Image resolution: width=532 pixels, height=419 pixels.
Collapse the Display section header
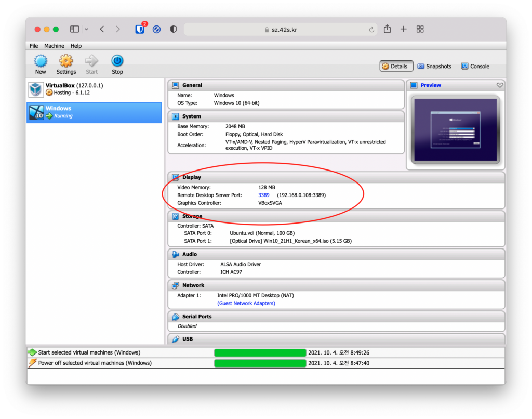[x=336, y=177]
